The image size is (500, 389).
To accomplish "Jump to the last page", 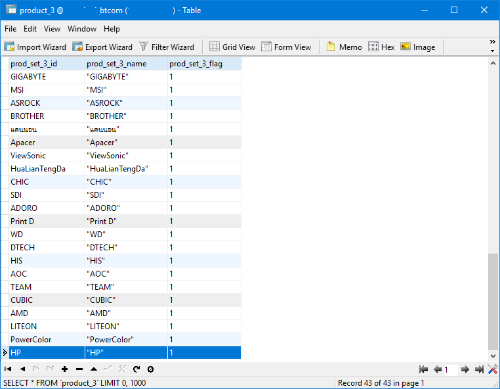I will pos(479,369).
